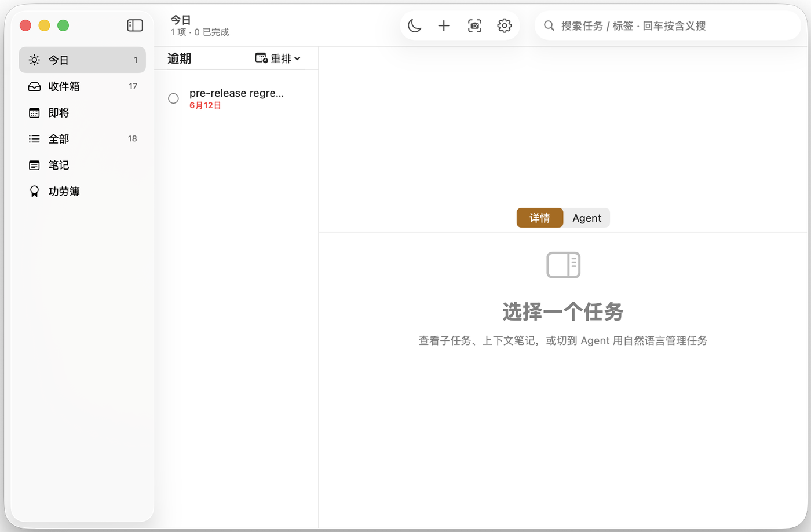Click the overdue date 6月12日

(205, 105)
